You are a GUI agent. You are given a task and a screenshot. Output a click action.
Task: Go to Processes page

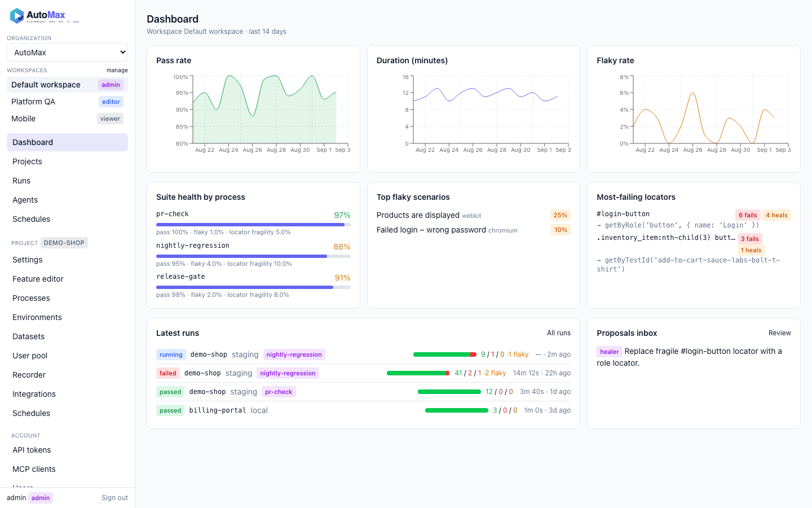click(67, 298)
